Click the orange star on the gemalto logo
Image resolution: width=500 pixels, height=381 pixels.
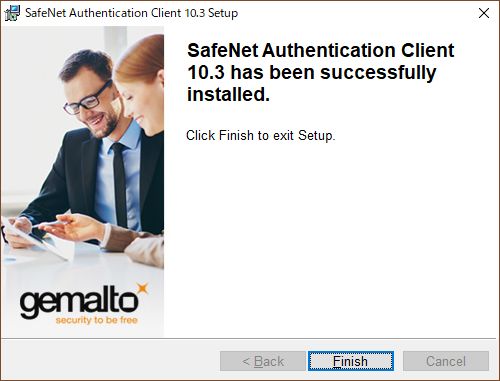tap(143, 288)
